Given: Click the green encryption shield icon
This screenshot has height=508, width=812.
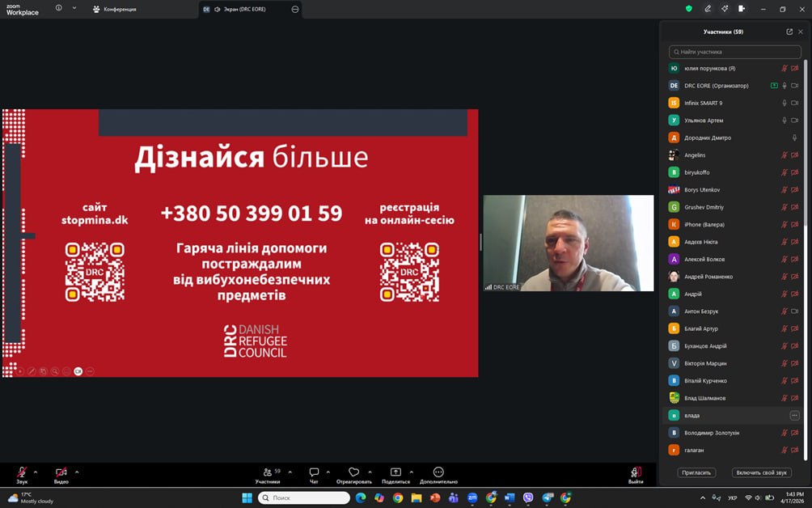Looking at the screenshot, I should coord(688,9).
